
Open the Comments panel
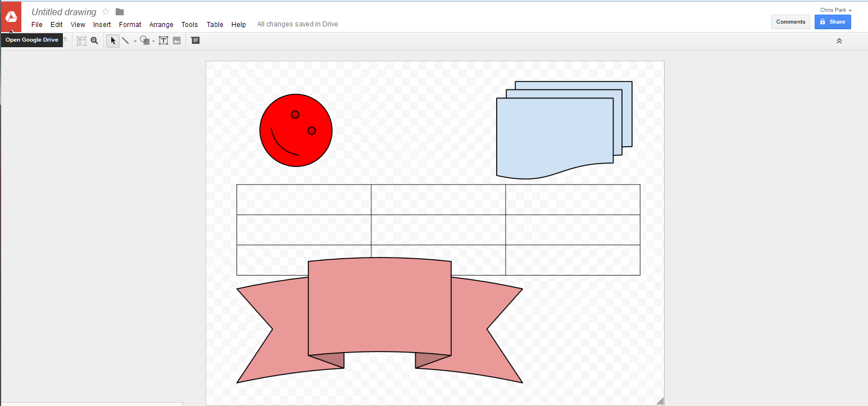coord(790,21)
